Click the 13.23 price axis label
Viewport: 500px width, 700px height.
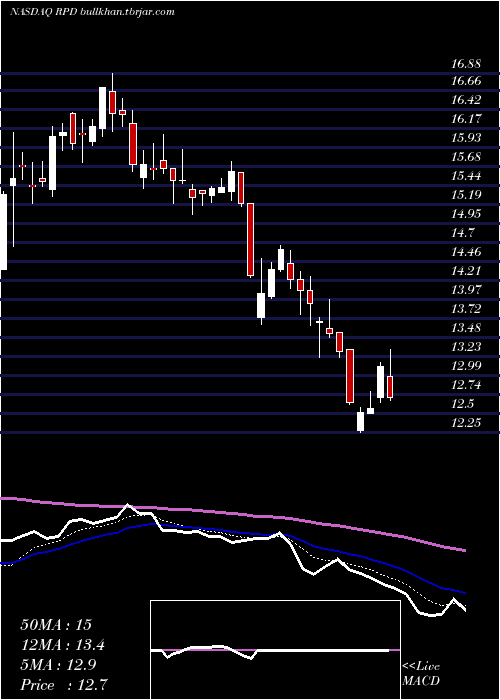point(466,347)
